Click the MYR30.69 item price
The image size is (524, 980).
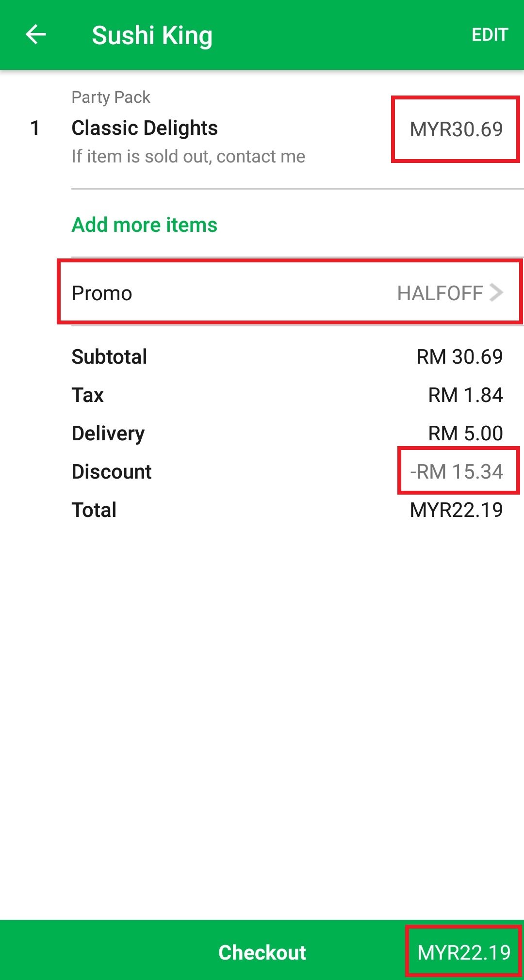pos(456,129)
